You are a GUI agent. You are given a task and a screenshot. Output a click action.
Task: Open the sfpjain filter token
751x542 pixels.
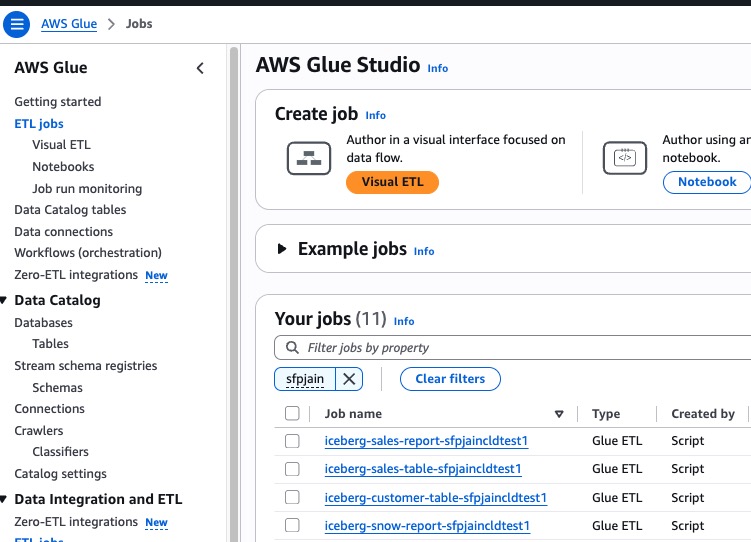(305, 379)
